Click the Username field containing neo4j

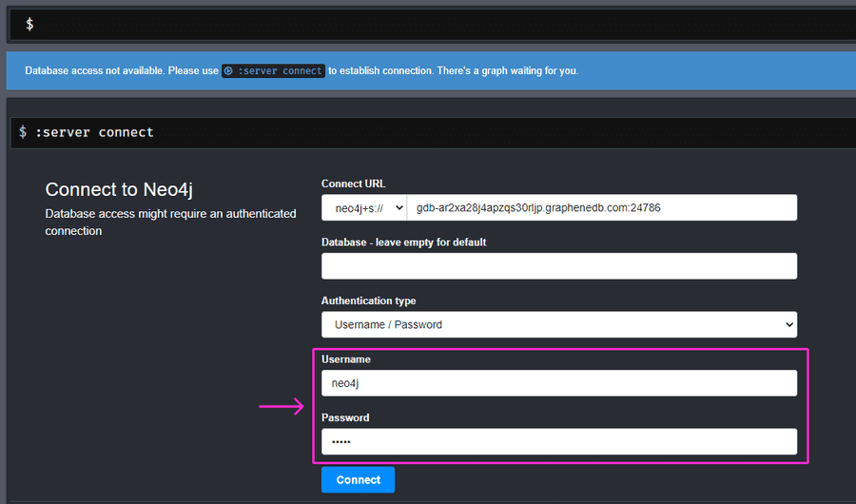559,383
